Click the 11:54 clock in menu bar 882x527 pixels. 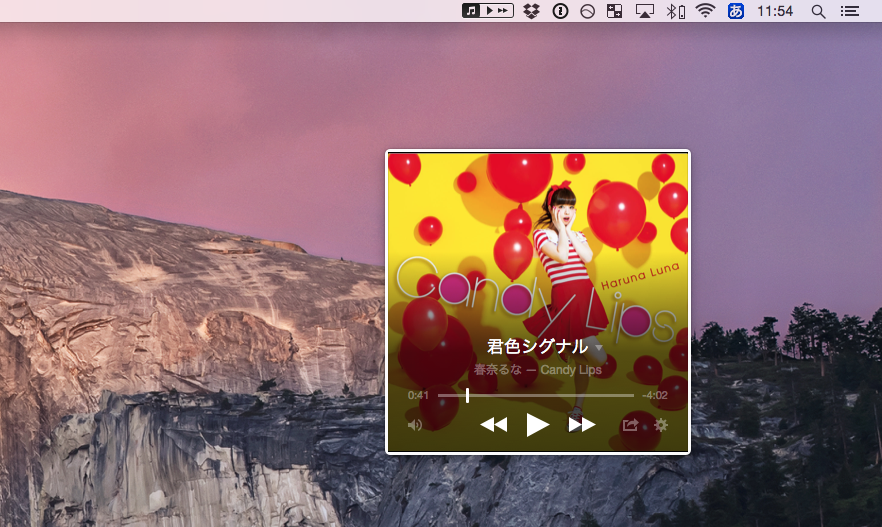(x=775, y=11)
